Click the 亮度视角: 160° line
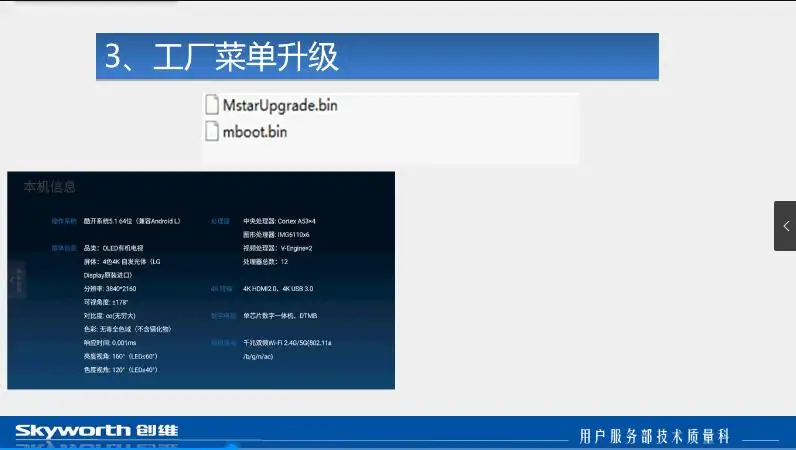796x450 pixels. click(x=120, y=357)
